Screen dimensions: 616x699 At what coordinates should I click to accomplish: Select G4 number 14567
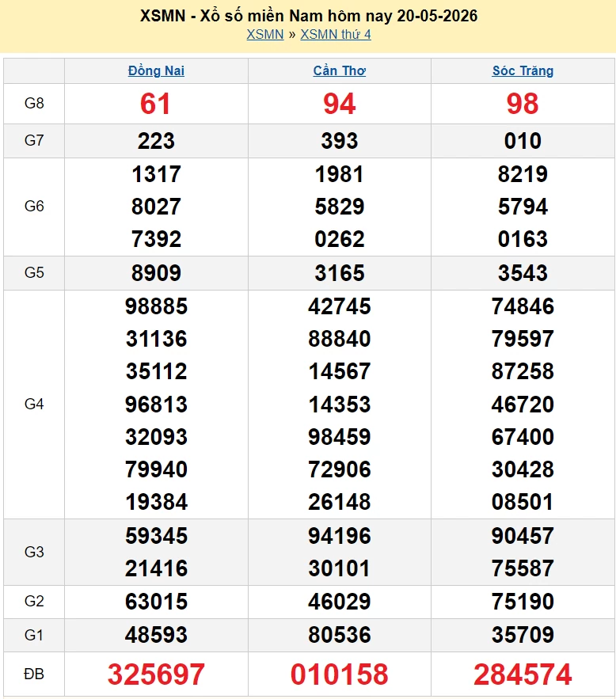click(340, 372)
